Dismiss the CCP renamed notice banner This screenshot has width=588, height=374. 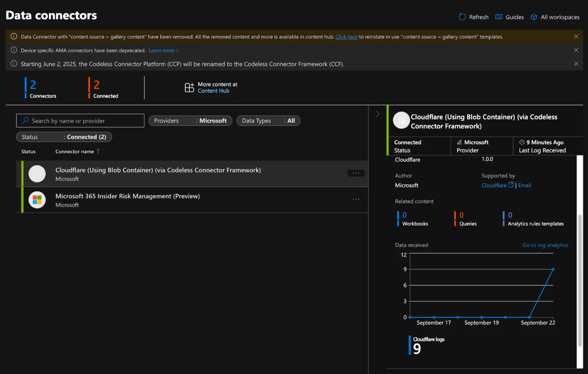click(x=576, y=64)
